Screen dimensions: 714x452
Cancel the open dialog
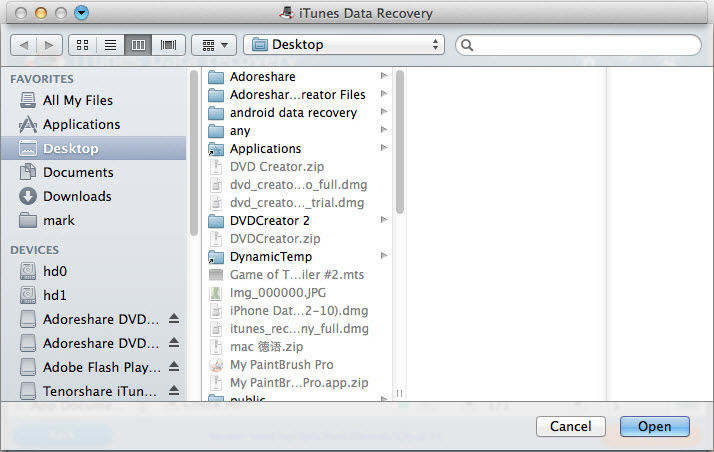571,427
